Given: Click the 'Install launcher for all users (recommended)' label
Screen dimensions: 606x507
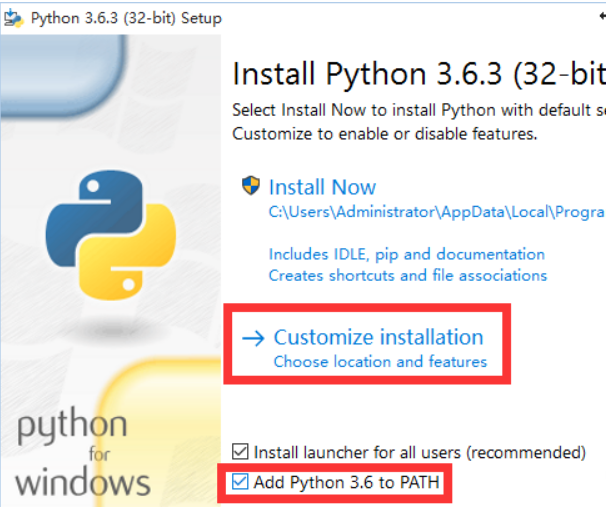Looking at the screenshot, I should tap(419, 452).
